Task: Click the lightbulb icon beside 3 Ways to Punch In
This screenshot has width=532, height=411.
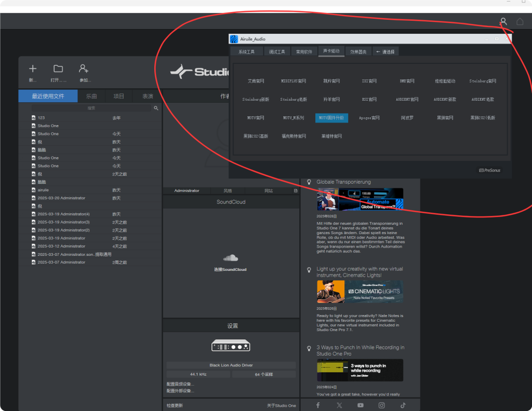Action: (x=309, y=349)
